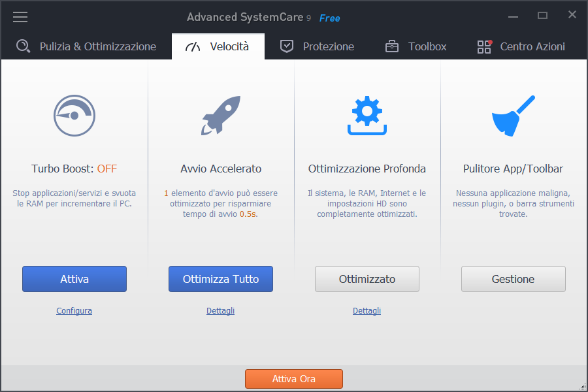Click the Turbo Boost speedometer icon
The height and width of the screenshot is (392, 588).
[74, 116]
